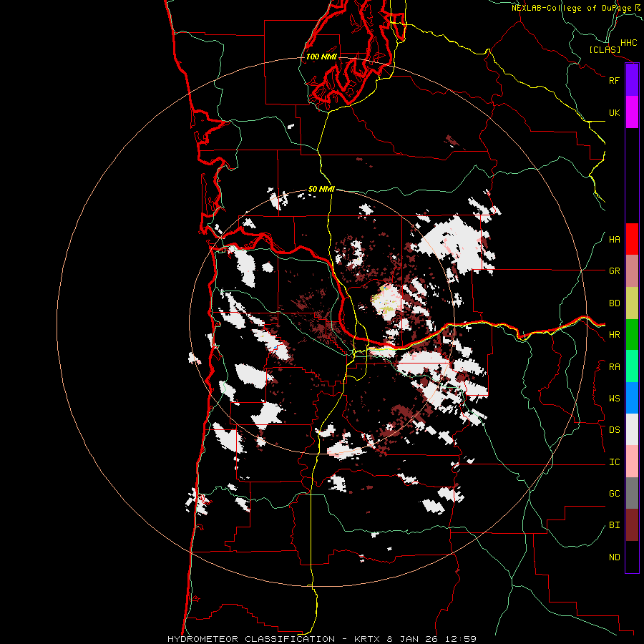The image size is (644, 644).
Task: Select the GR legend color block
Action: 632,271
